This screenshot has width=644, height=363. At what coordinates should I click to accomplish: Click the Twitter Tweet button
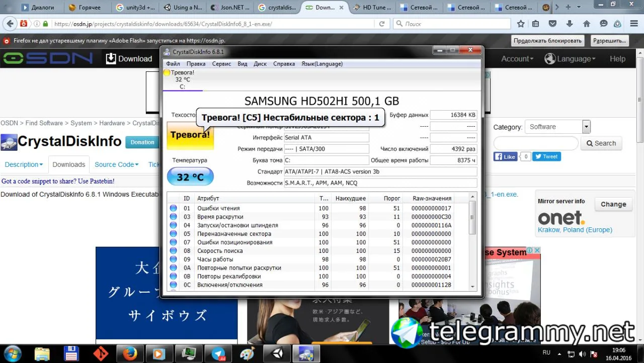click(x=547, y=156)
